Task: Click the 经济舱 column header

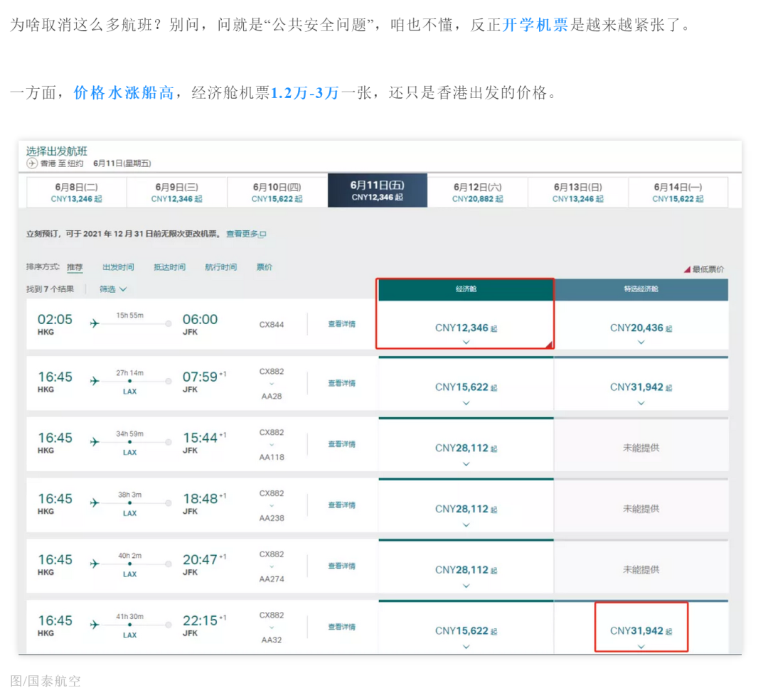Action: point(466,289)
